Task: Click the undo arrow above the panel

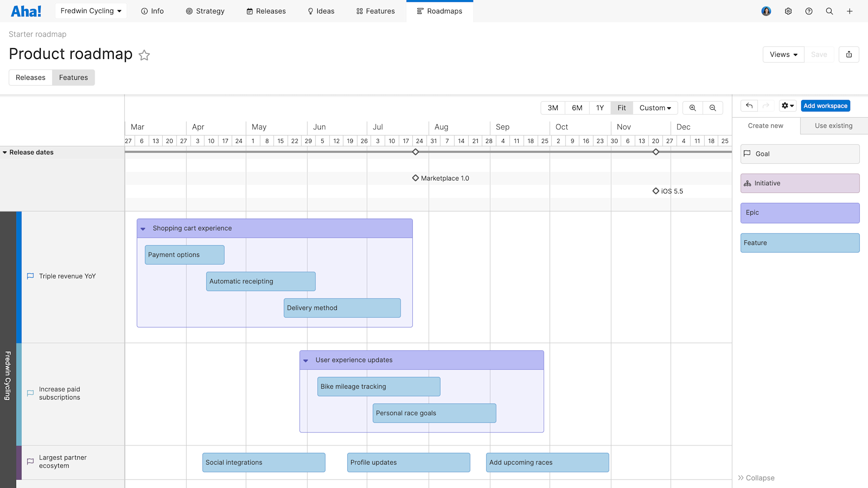Action: 749,105
